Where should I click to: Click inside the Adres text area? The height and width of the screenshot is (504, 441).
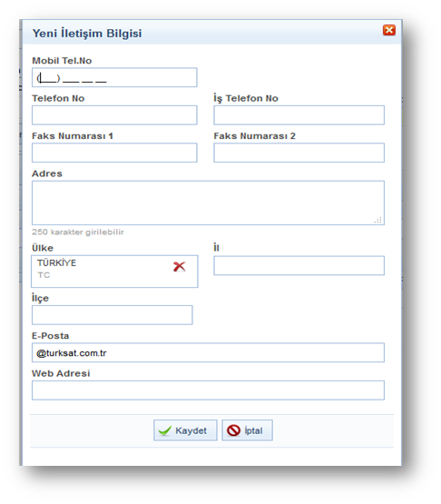pyautogui.click(x=208, y=203)
